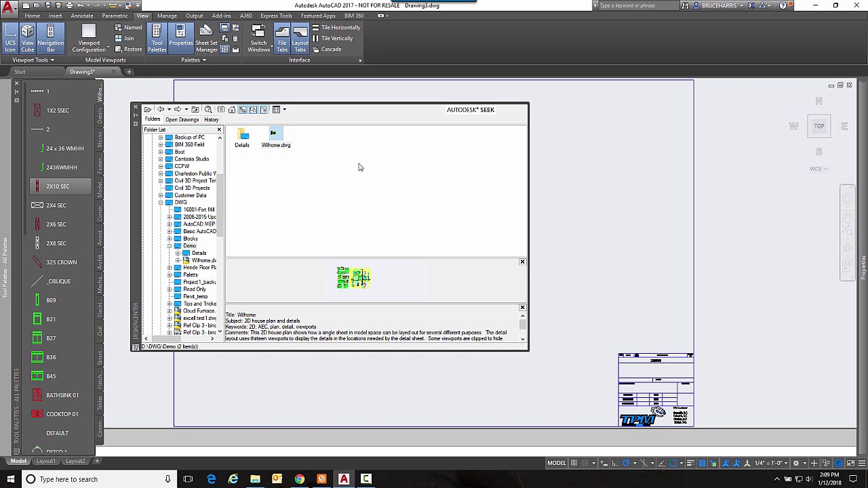Tile windows vertically

(x=332, y=39)
